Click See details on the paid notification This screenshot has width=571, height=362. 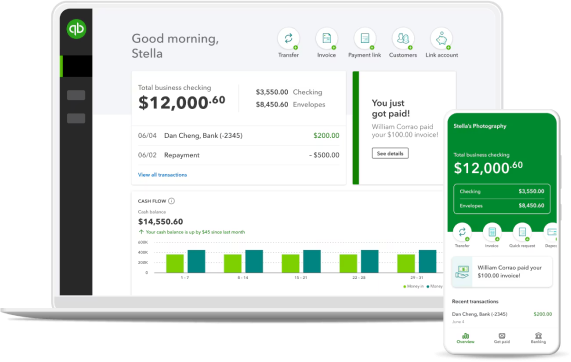coord(390,153)
